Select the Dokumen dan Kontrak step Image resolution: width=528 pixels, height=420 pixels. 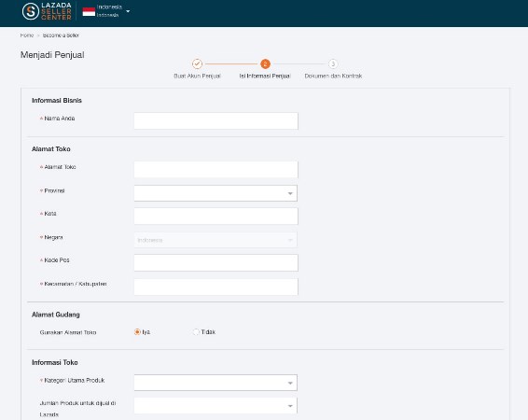click(x=333, y=77)
